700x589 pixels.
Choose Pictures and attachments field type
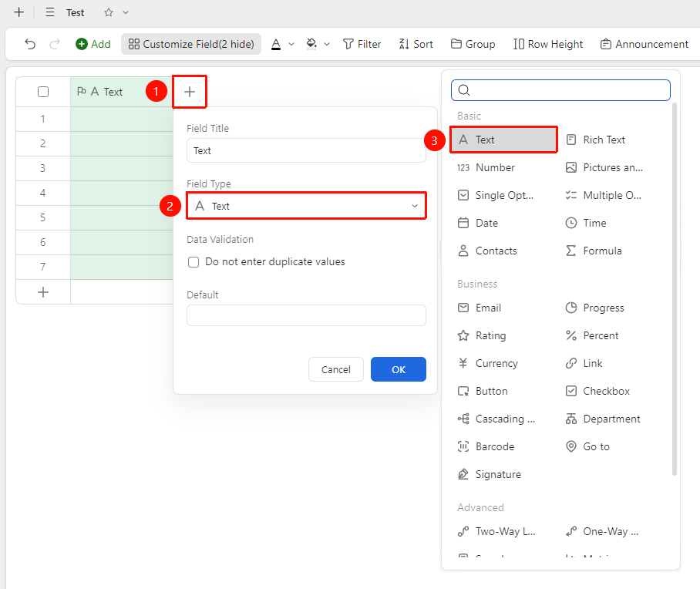604,167
